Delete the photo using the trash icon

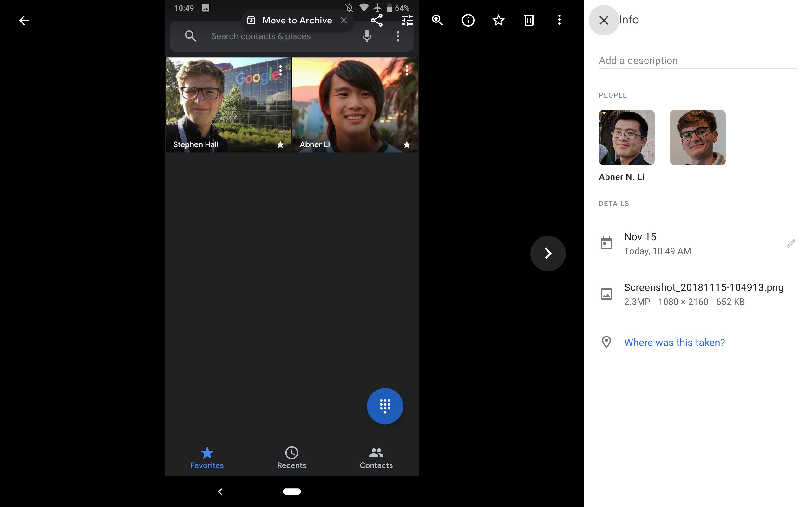pyautogui.click(x=529, y=20)
